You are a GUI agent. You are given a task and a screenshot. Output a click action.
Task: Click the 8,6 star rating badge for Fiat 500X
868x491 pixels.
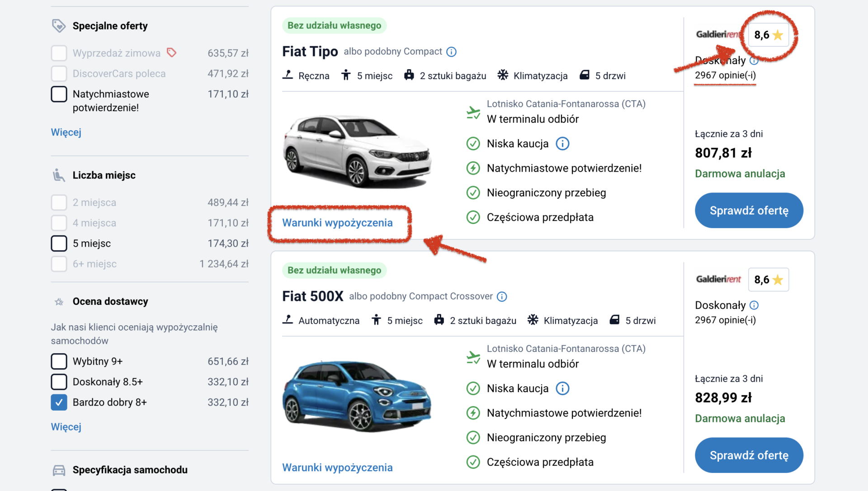point(768,280)
